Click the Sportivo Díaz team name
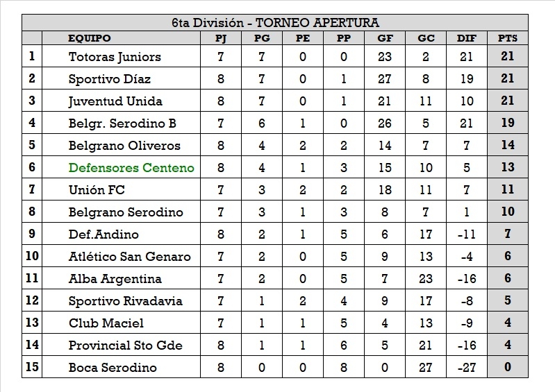Viewport: 555px width, 392px height. 110,79
